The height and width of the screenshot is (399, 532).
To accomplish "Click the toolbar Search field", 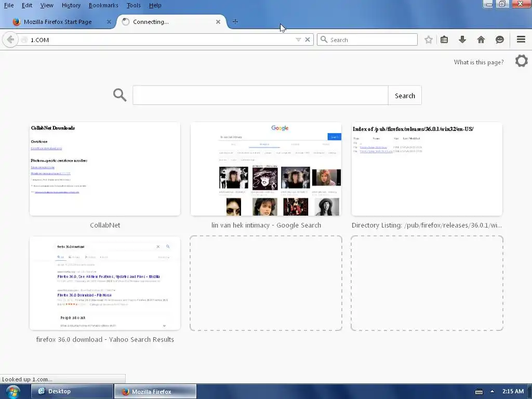I will [367, 39].
